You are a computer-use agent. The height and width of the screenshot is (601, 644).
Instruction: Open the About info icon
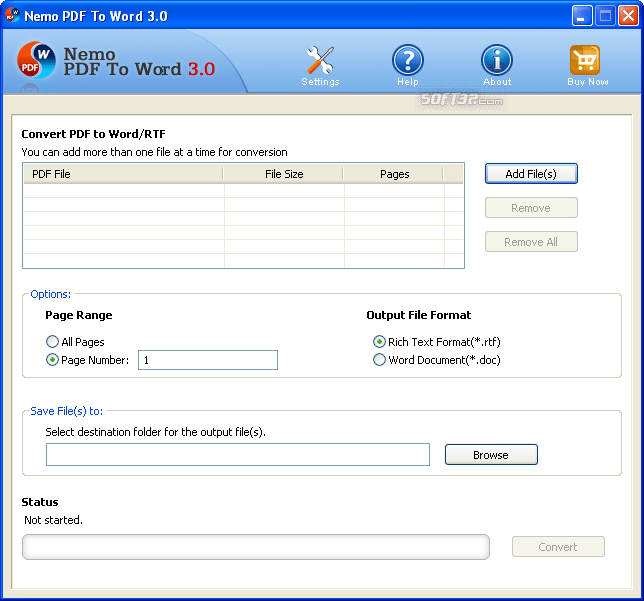(497, 60)
